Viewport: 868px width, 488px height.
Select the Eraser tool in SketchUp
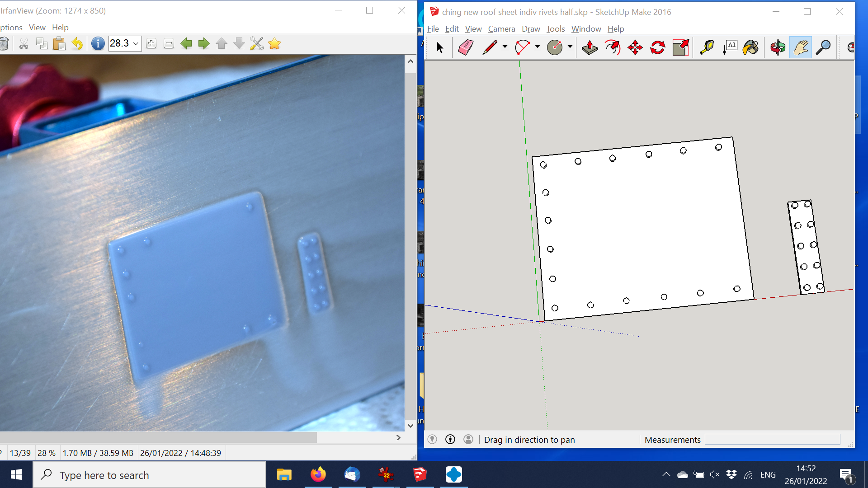(465, 47)
